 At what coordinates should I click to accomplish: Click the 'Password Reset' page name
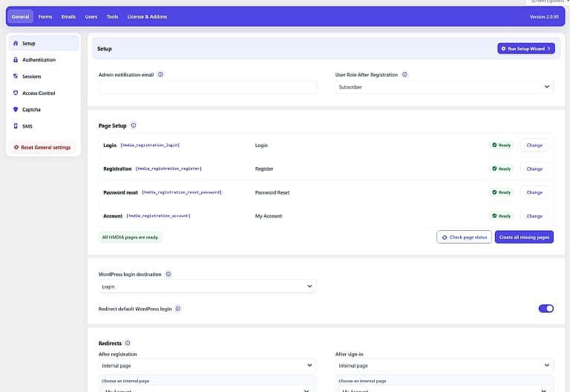(272, 192)
